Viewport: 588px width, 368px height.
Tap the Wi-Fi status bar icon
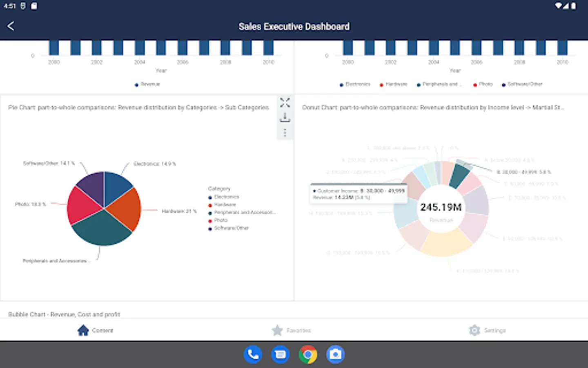click(x=558, y=6)
